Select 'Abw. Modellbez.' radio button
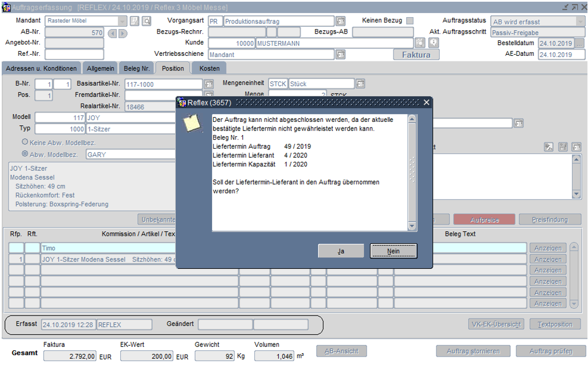This screenshot has width=588, height=372. pos(25,154)
